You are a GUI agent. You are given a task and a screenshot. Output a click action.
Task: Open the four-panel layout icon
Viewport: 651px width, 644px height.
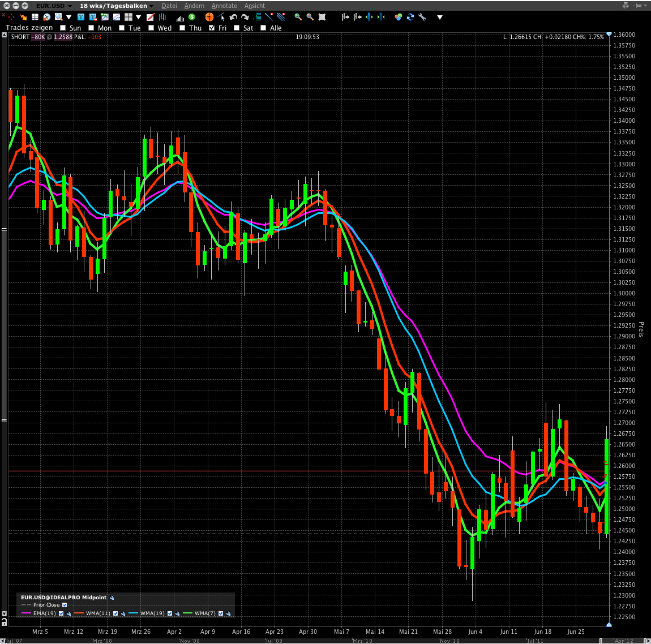click(129, 17)
